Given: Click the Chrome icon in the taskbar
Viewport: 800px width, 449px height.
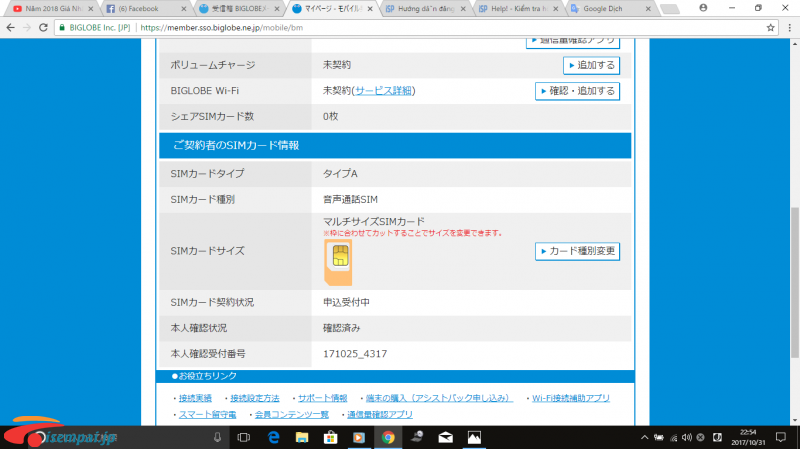Looking at the screenshot, I should [388, 437].
